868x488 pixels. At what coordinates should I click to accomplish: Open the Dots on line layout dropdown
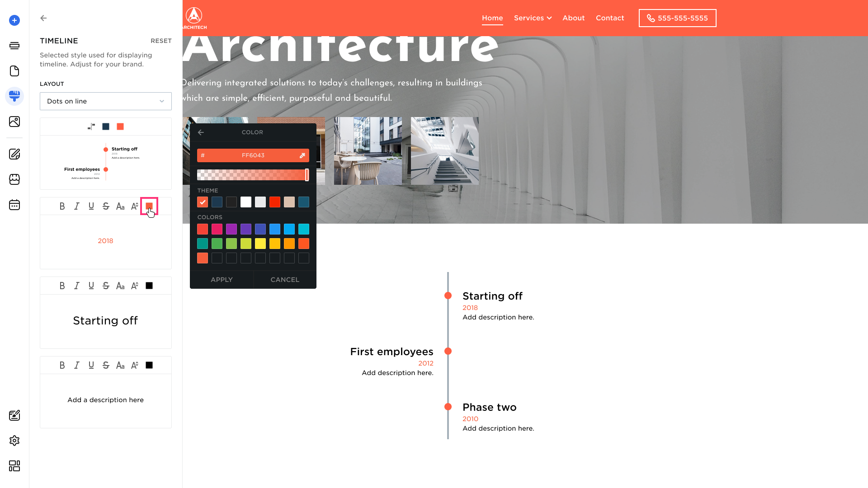105,101
